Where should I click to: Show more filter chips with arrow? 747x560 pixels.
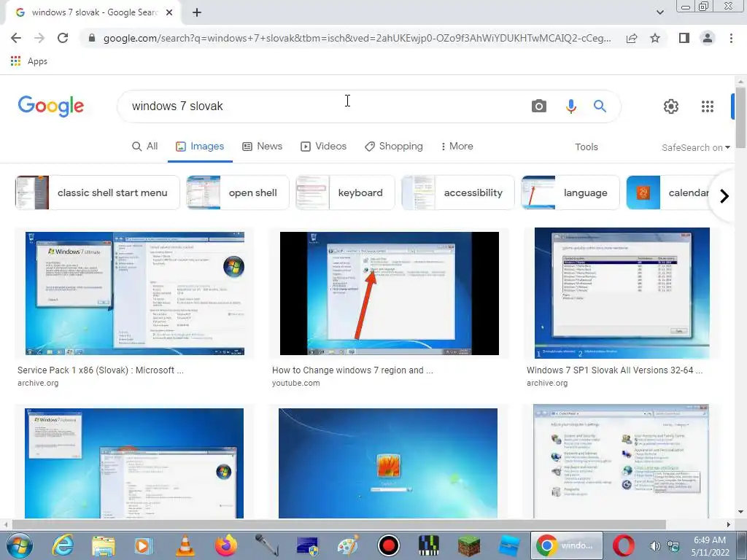[724, 195]
